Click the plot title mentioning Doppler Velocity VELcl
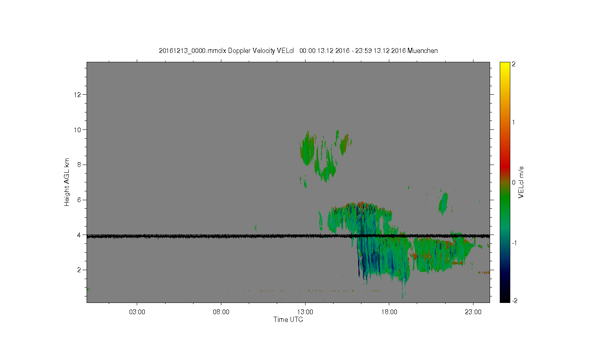This screenshot has width=607, height=364. (298, 51)
